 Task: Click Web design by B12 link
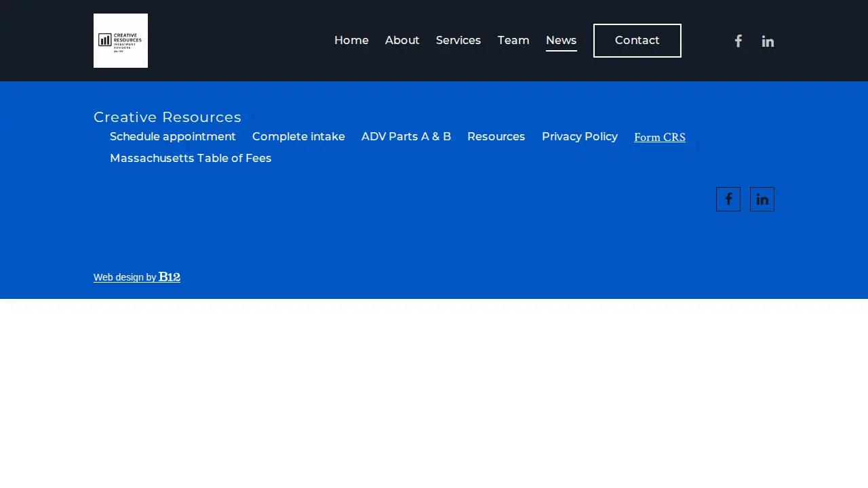click(137, 277)
